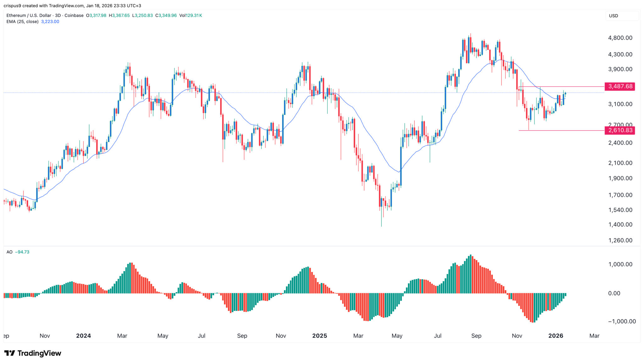Click the Coinbase exchange label

[74, 15]
